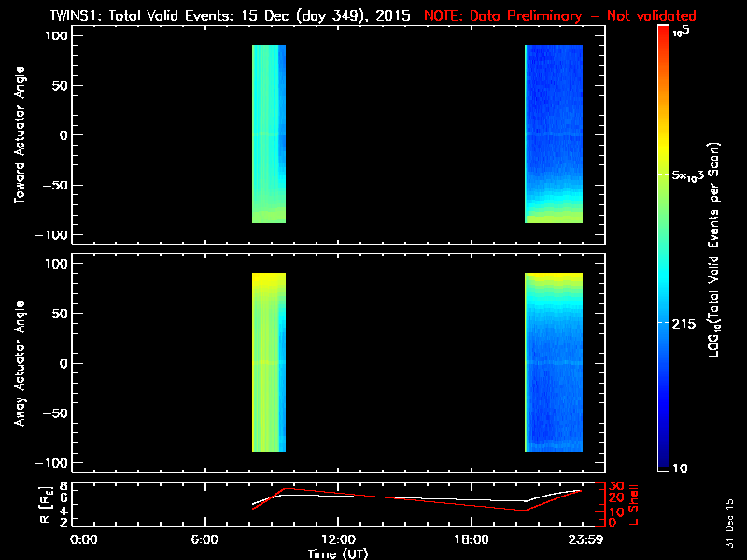Click the first data strip in Away panel

coord(269,362)
